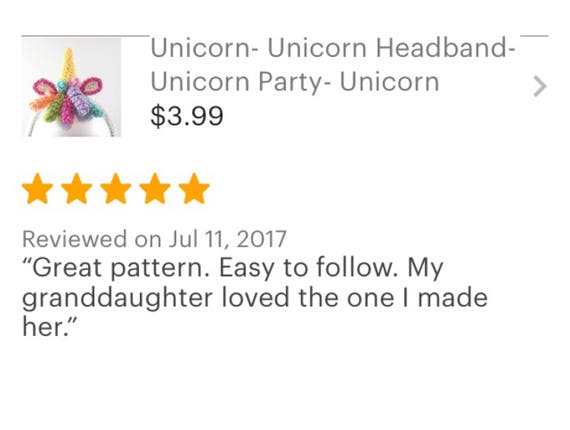Select the fourth orange rating star
The image size is (570, 430).
[155, 188]
